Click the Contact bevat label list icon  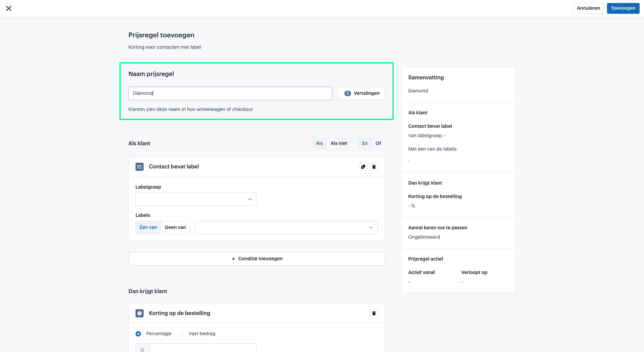point(140,167)
